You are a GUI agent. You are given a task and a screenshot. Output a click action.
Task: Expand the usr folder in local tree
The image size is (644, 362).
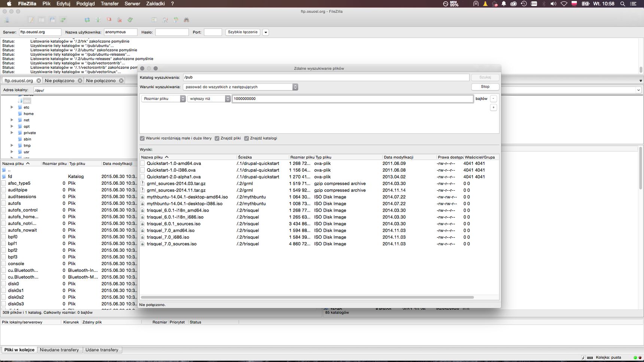(12, 152)
